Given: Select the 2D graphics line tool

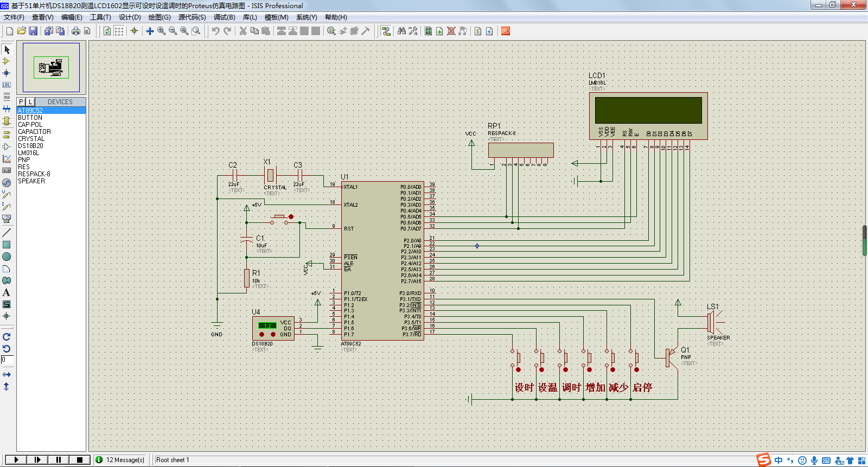Looking at the screenshot, I should point(7,233).
